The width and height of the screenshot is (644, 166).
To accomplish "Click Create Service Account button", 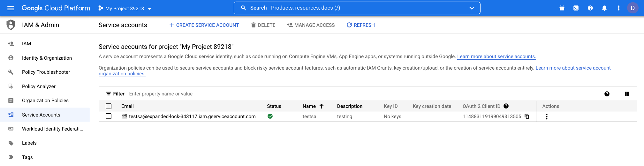I will click(204, 25).
